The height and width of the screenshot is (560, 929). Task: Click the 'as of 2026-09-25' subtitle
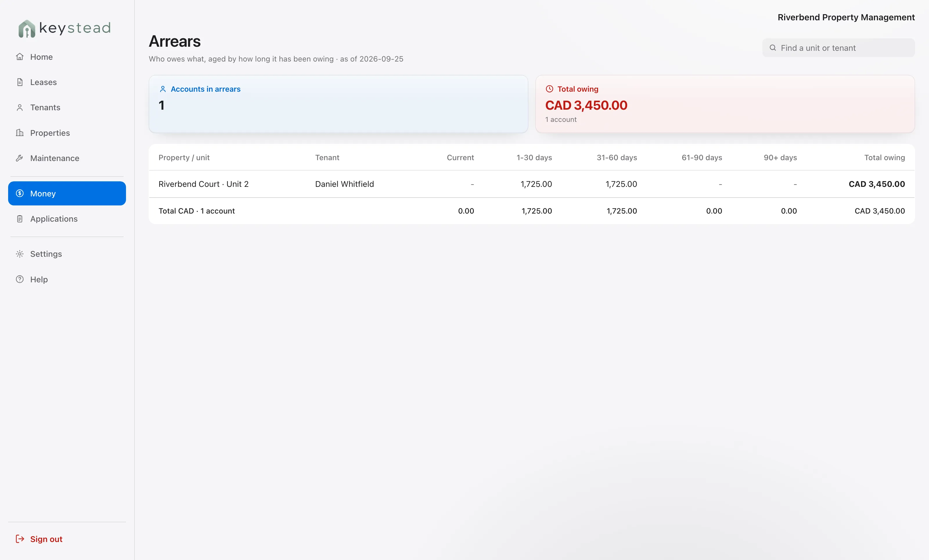coord(372,59)
